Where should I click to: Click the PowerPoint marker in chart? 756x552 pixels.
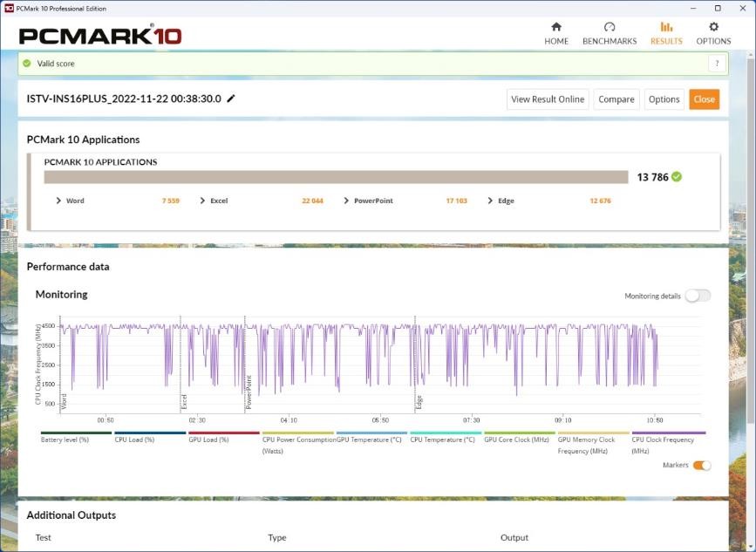coord(249,392)
